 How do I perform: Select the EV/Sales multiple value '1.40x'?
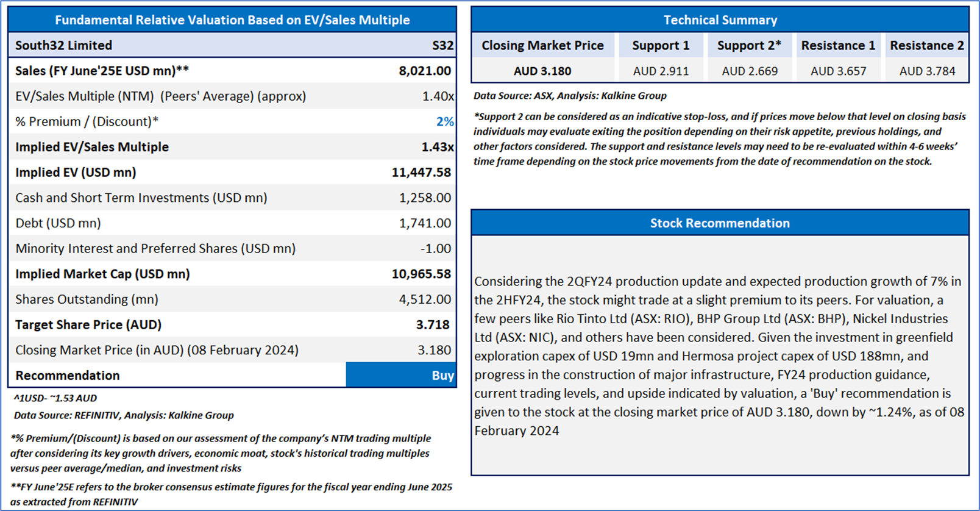[x=438, y=96]
